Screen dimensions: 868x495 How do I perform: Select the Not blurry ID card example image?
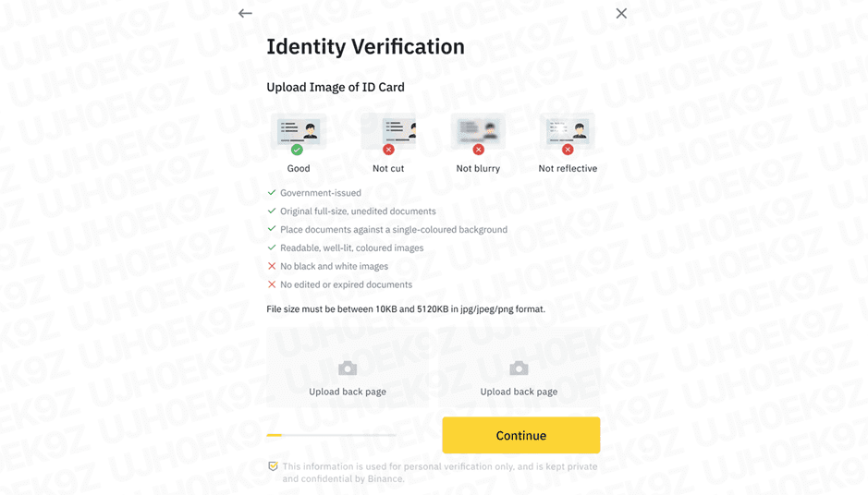[x=478, y=130]
